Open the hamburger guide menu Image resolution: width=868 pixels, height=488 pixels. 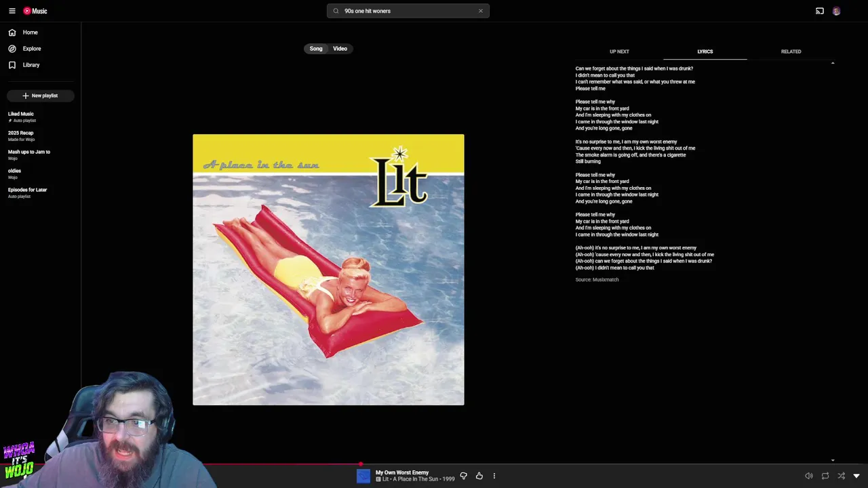click(12, 11)
